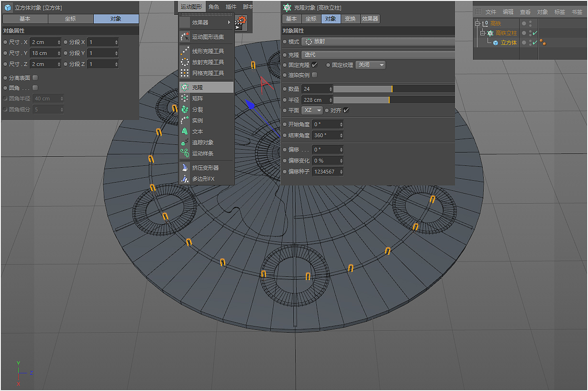Screen dimensions: 588x391
Task: Choose 网格克隆工具 grid clone tool
Action: click(x=207, y=73)
